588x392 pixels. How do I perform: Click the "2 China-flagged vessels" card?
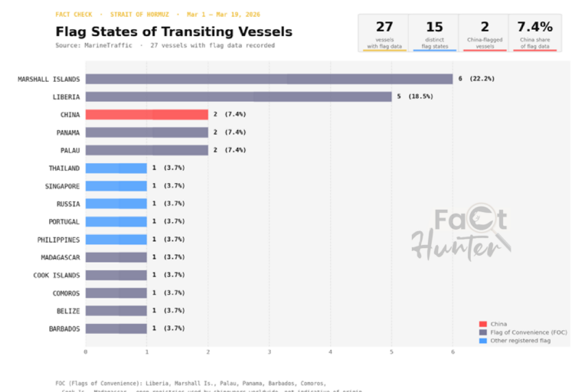484,33
